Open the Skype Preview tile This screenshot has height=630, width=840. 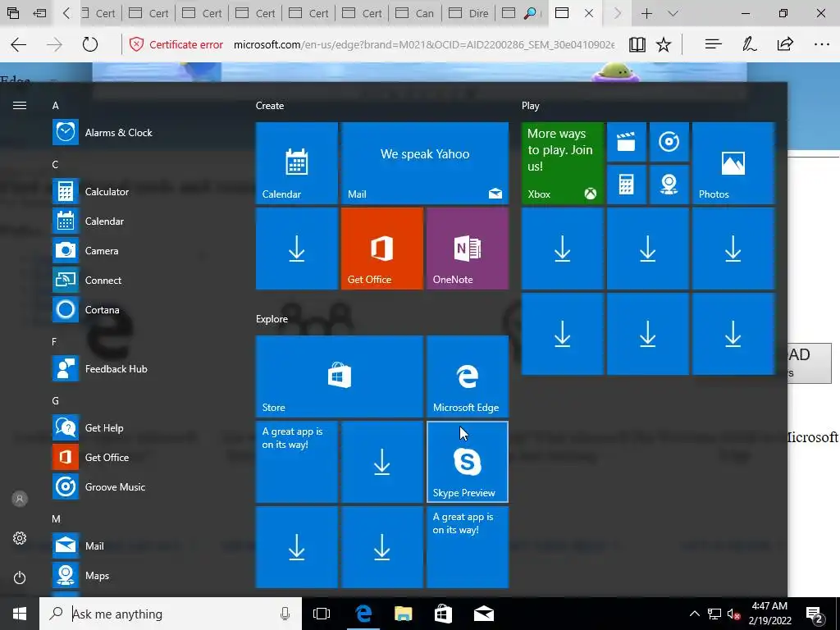coord(468,462)
